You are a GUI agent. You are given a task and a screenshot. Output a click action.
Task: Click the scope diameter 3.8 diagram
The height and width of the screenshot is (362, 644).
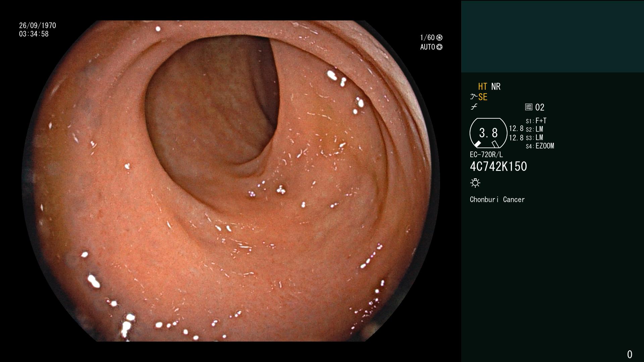pos(488,133)
